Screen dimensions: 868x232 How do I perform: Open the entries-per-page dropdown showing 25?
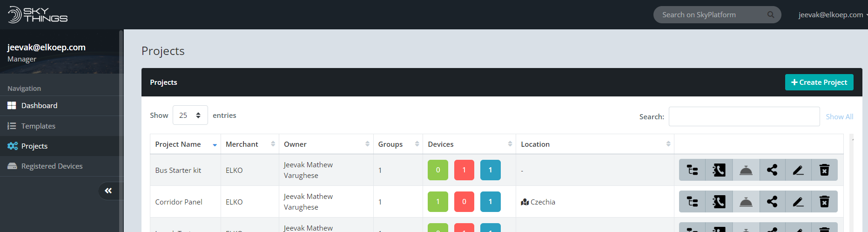click(190, 116)
